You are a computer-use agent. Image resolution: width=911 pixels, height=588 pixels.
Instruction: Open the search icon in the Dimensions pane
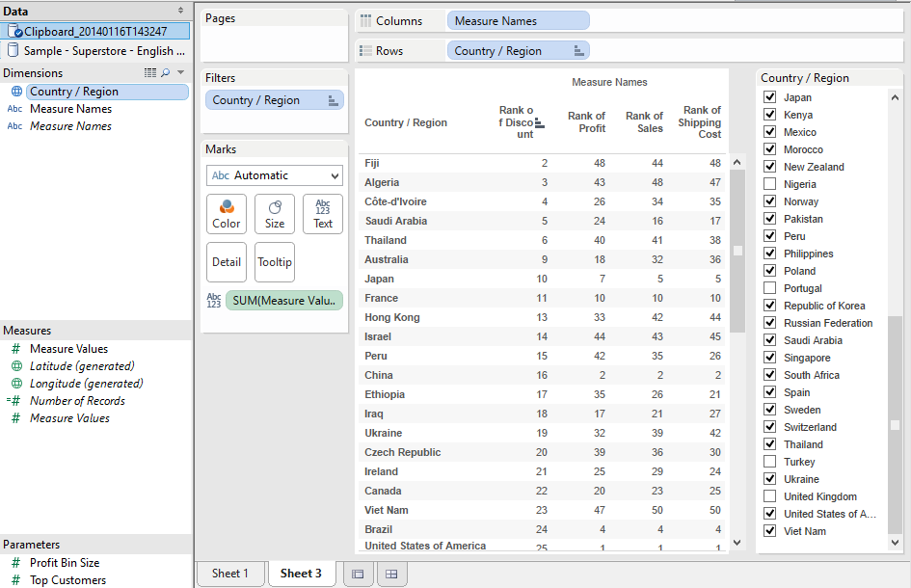point(164,72)
